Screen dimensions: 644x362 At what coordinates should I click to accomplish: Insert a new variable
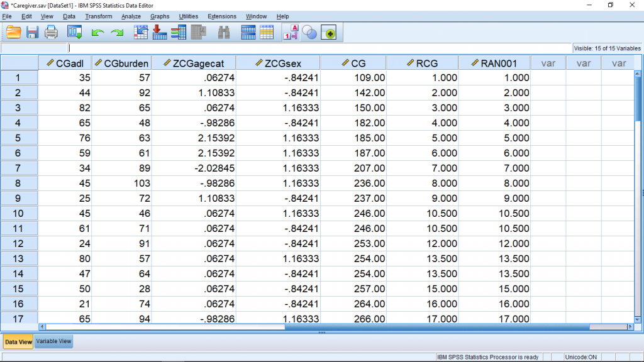point(265,32)
